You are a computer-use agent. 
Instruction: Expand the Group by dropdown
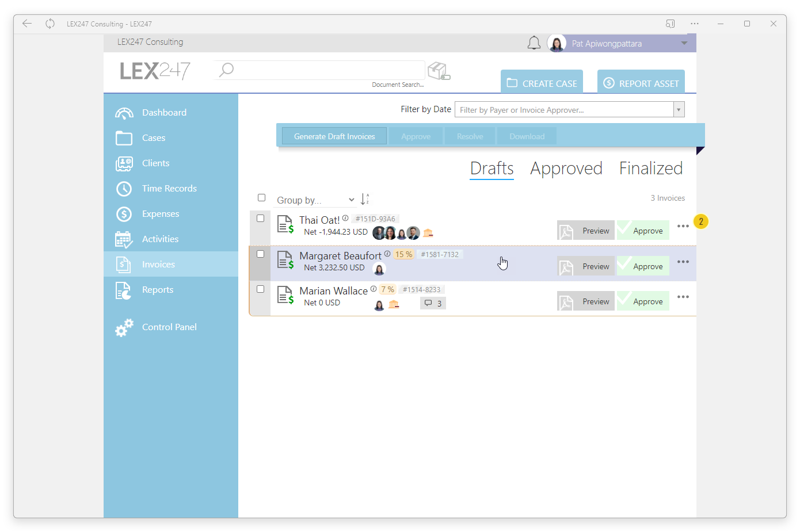tap(315, 200)
